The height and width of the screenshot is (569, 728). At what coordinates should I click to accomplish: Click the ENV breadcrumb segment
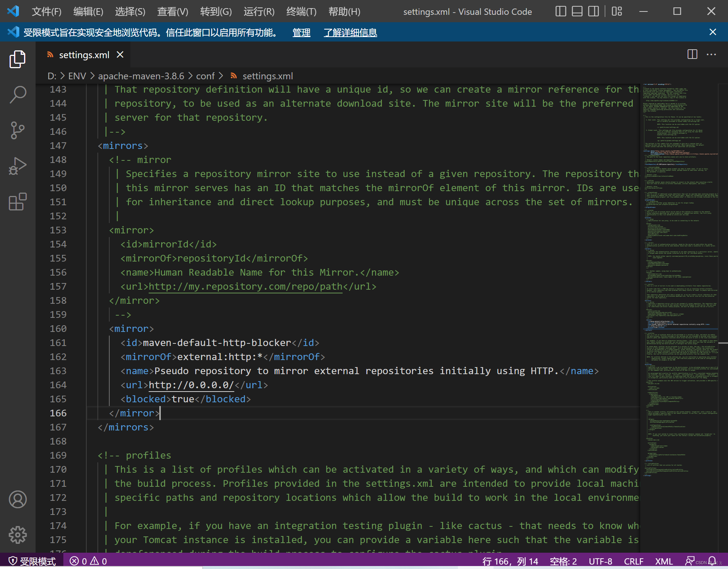coord(77,76)
